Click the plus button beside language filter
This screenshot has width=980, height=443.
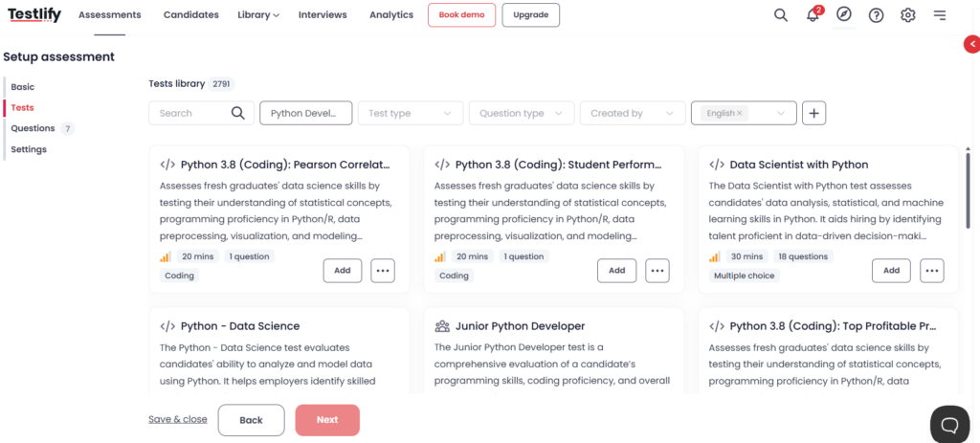pos(813,113)
